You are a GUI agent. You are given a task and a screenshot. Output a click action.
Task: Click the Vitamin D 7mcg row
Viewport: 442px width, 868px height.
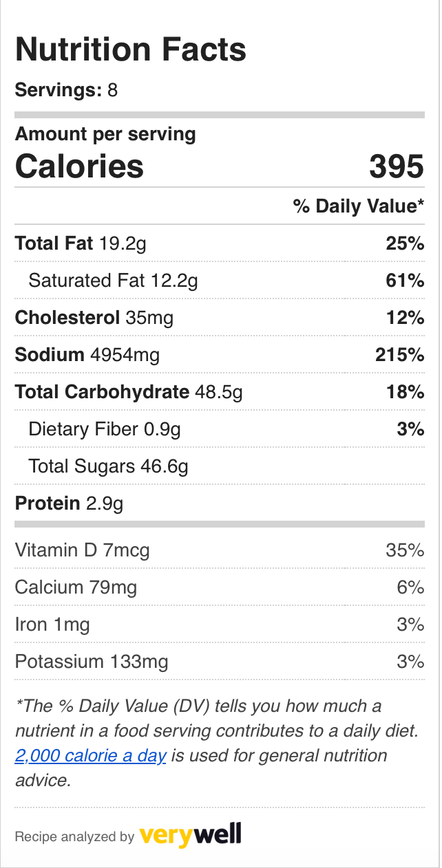[x=220, y=550]
